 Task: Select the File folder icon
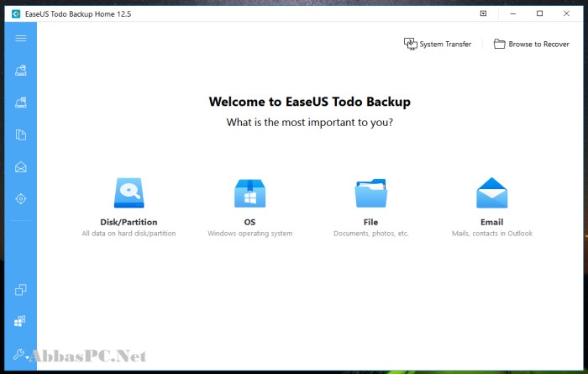(371, 193)
